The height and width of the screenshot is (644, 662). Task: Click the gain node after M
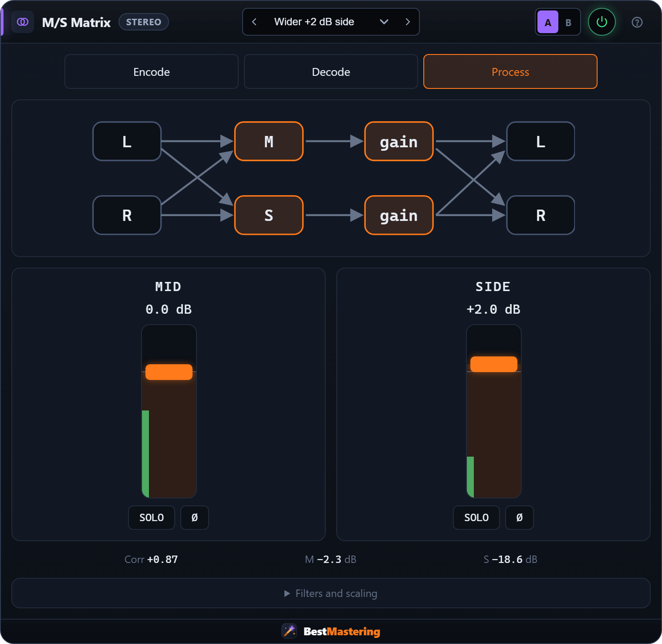[399, 141]
